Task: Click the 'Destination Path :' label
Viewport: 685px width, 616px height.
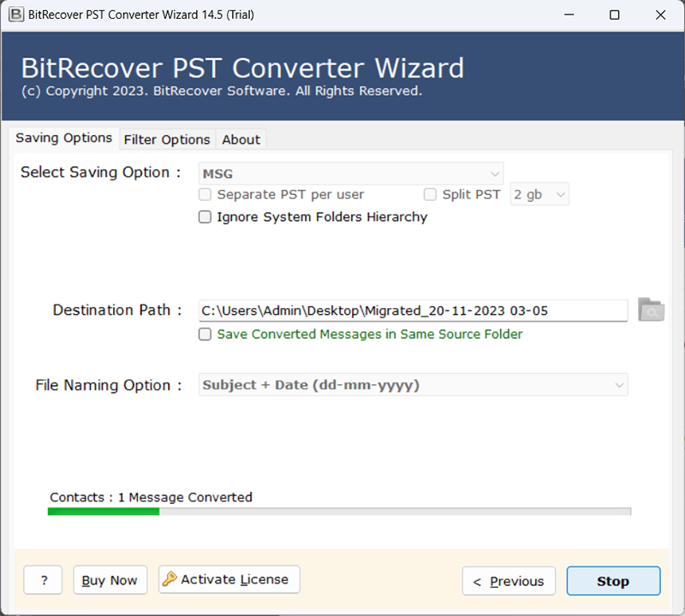Action: pyautogui.click(x=117, y=310)
